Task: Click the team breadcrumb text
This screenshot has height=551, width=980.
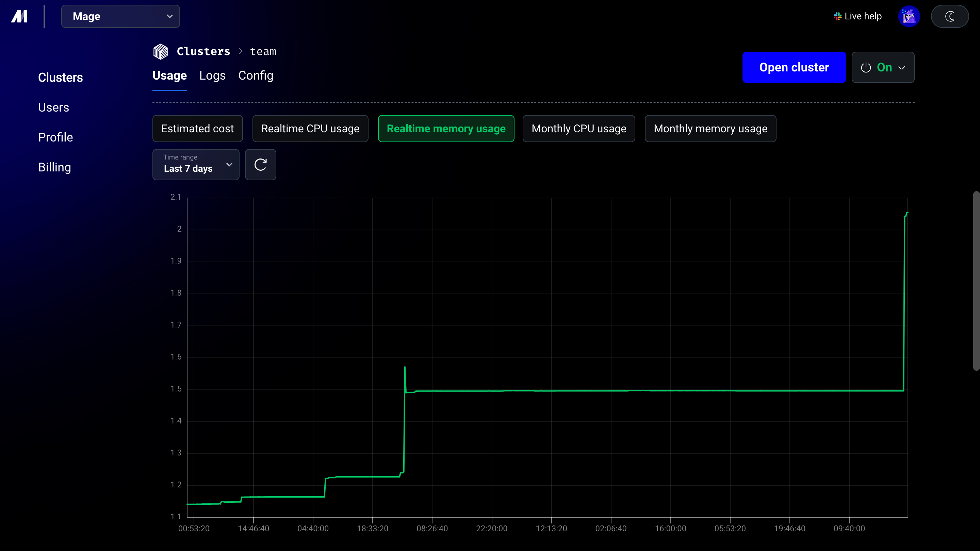Action: pyautogui.click(x=263, y=51)
